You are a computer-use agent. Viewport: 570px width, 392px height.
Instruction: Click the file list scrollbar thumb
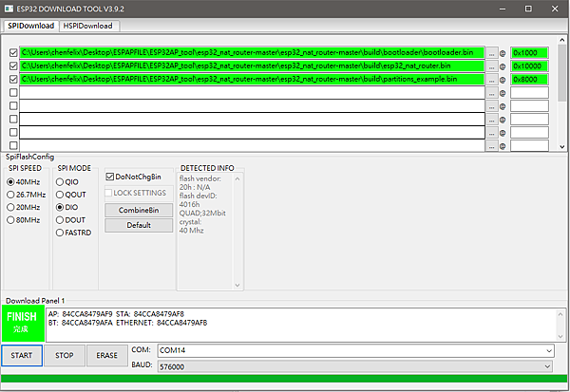tap(562, 72)
